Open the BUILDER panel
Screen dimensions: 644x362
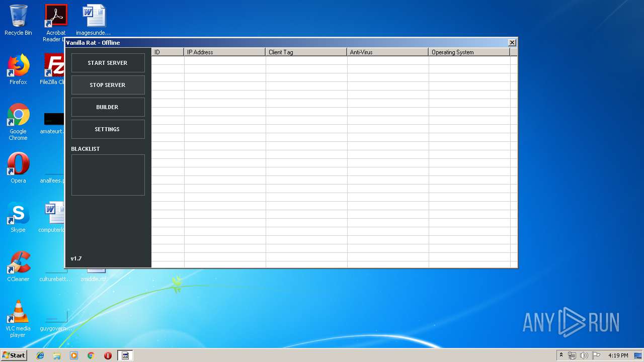coord(108,107)
